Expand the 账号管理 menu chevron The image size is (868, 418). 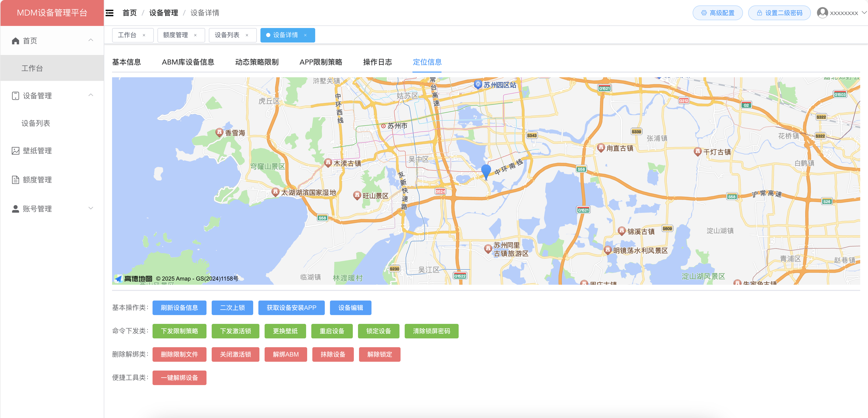tap(91, 208)
